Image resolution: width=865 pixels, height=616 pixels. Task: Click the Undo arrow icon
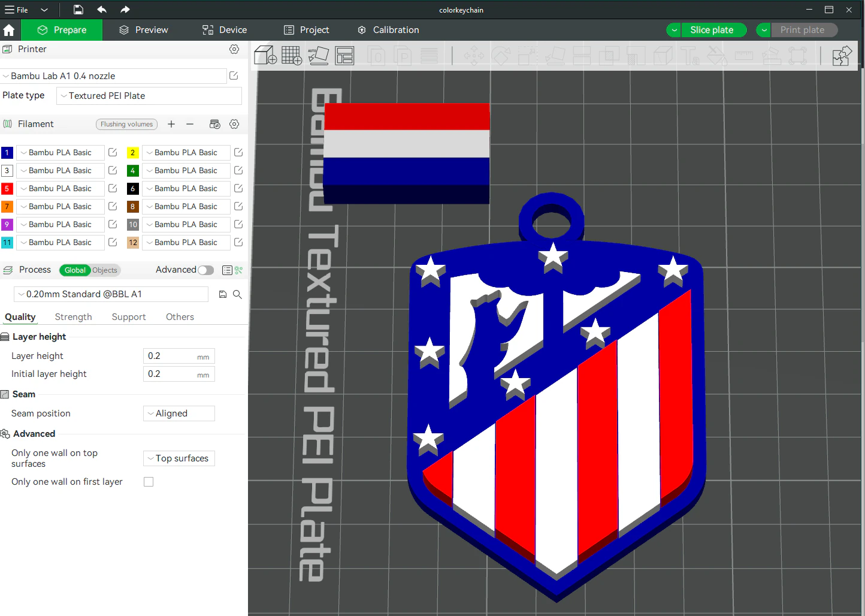click(x=102, y=10)
